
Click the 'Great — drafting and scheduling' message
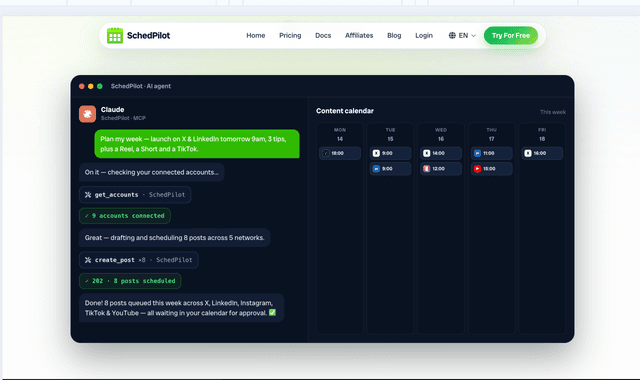pyautogui.click(x=175, y=238)
